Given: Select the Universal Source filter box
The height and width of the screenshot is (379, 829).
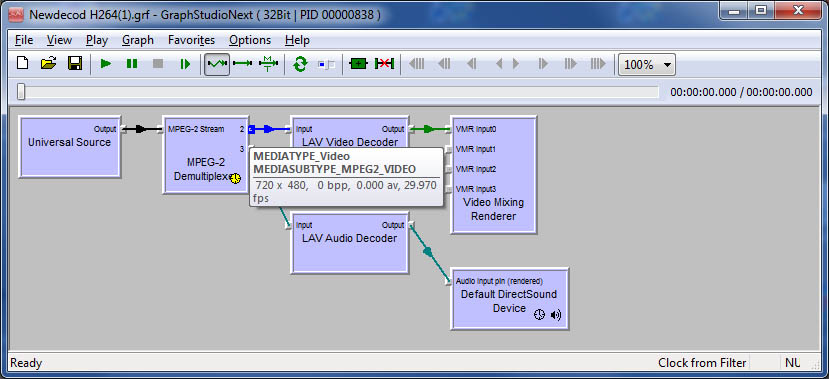Looking at the screenshot, I should pyautogui.click(x=70, y=147).
